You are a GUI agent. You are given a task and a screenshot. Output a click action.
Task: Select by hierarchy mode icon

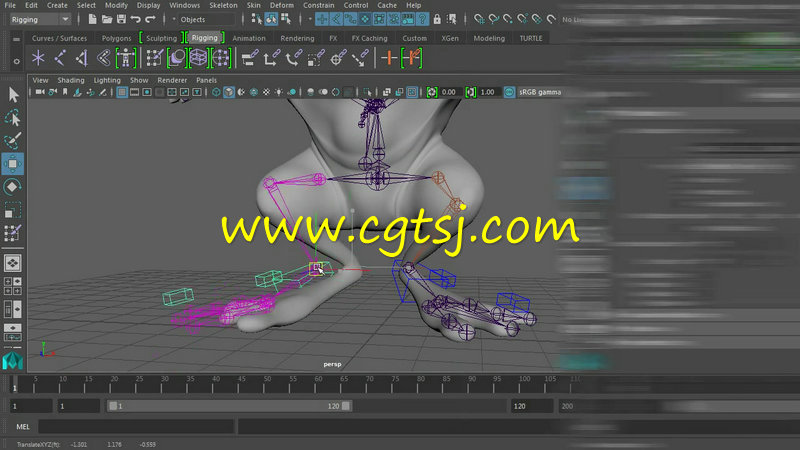click(x=257, y=19)
